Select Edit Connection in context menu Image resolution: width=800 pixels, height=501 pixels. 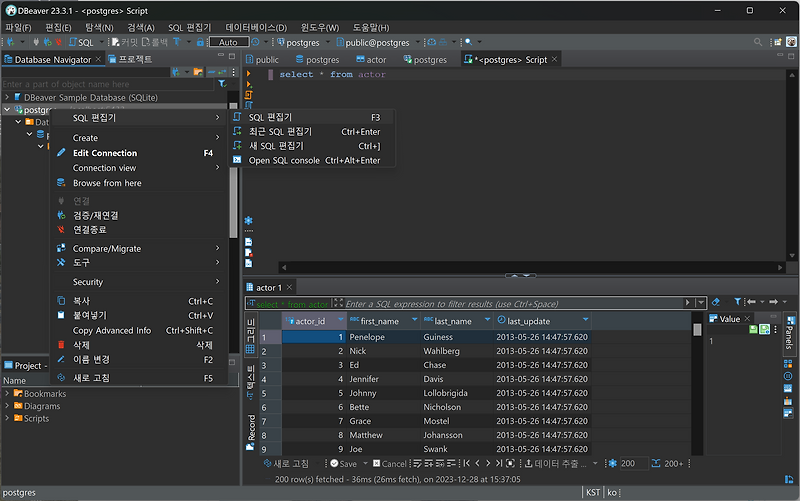pos(139,153)
